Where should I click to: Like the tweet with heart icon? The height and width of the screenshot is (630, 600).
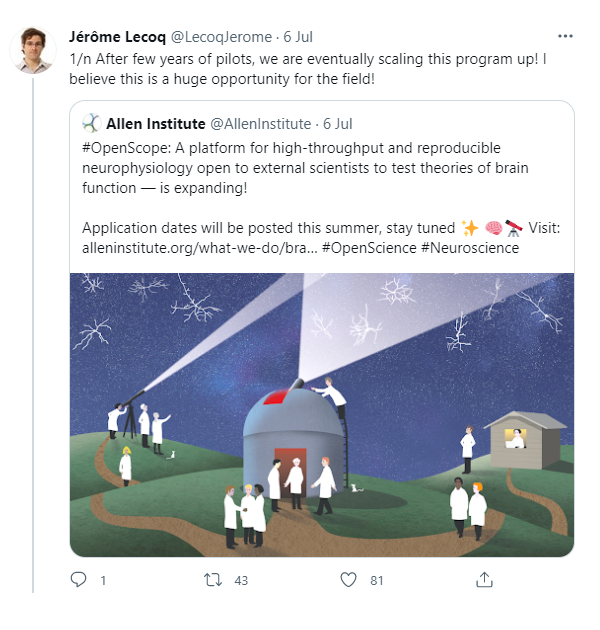coord(348,580)
